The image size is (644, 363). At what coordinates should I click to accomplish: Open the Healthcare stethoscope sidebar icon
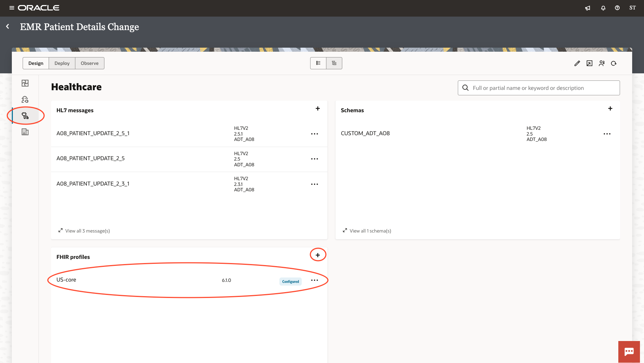click(x=25, y=116)
